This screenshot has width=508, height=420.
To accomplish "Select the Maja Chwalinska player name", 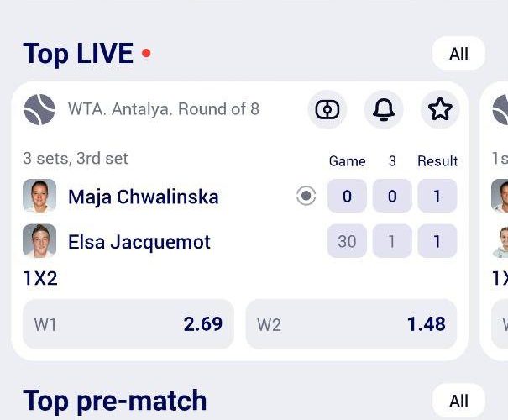I will coord(143,197).
